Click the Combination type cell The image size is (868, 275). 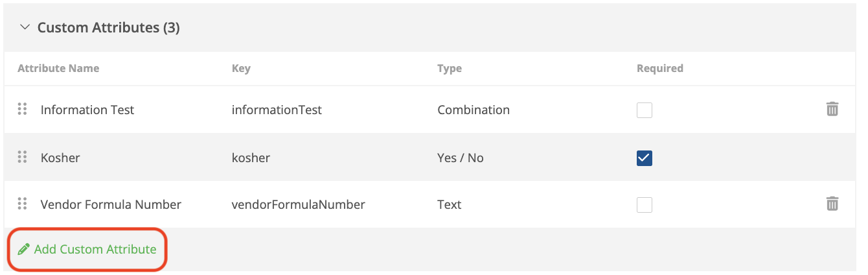[474, 110]
